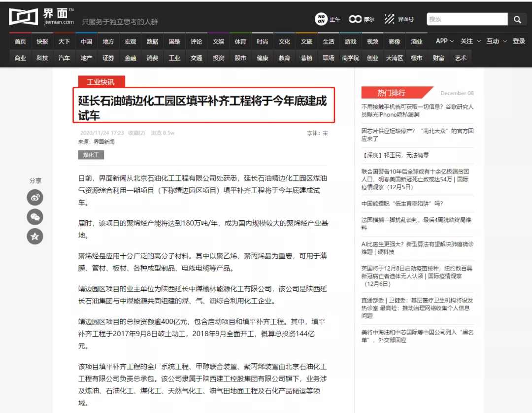Open the 快报 nav item
Image resolution: width=532 pixels, height=413 pixels.
pos(42,41)
